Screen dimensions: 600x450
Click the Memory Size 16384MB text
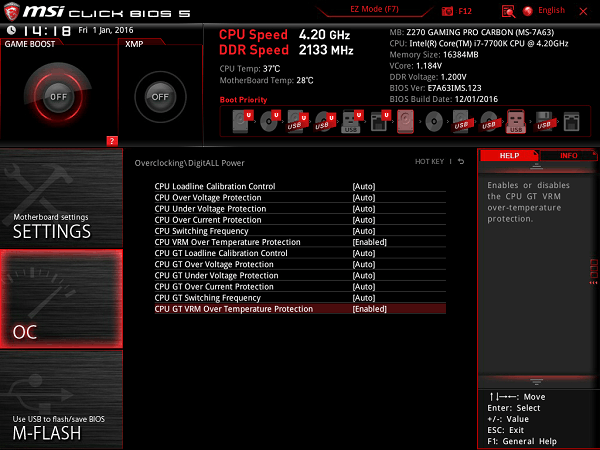coord(434,55)
